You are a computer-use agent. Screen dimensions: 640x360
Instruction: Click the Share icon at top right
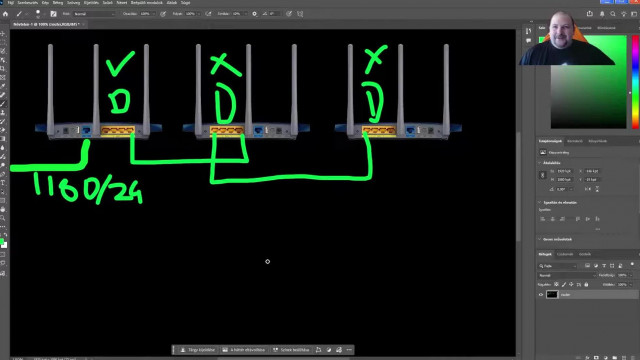(x=590, y=14)
